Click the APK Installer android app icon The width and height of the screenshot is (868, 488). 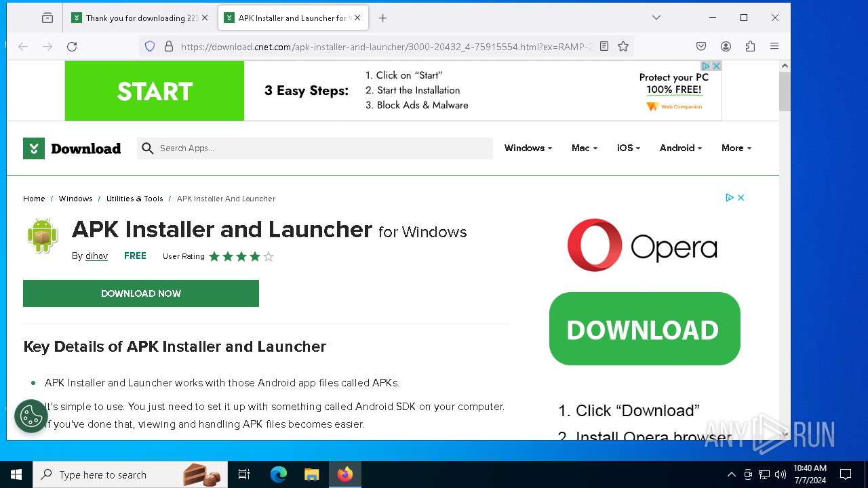click(42, 236)
